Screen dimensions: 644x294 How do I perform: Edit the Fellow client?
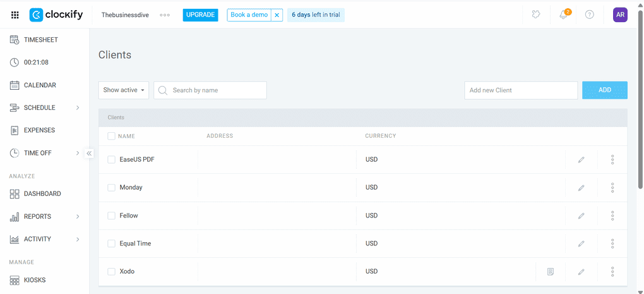581,216
